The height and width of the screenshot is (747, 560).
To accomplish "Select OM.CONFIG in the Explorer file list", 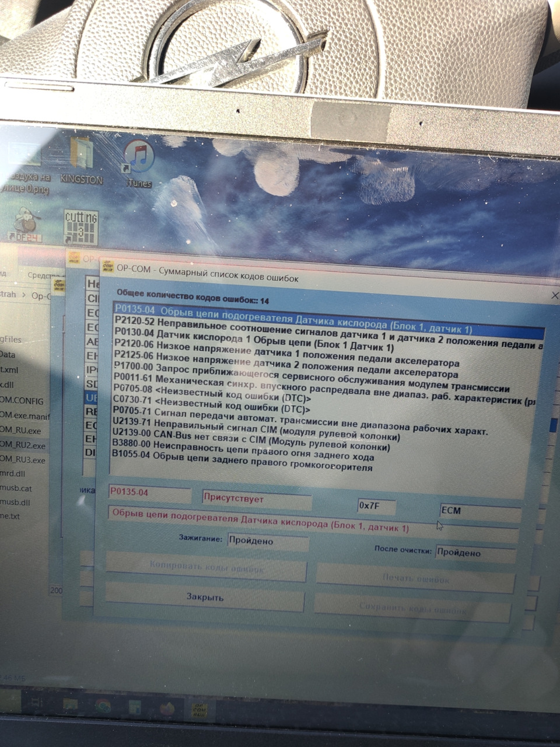I will point(22,400).
